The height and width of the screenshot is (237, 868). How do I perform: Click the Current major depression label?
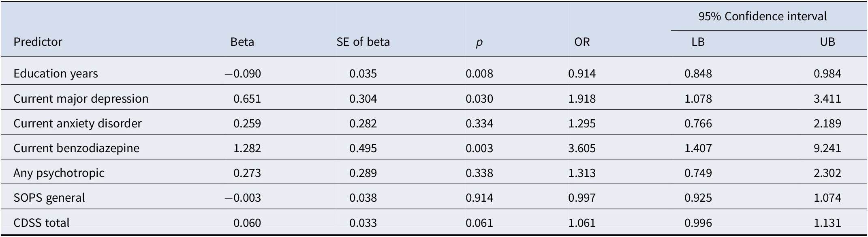coord(81,99)
